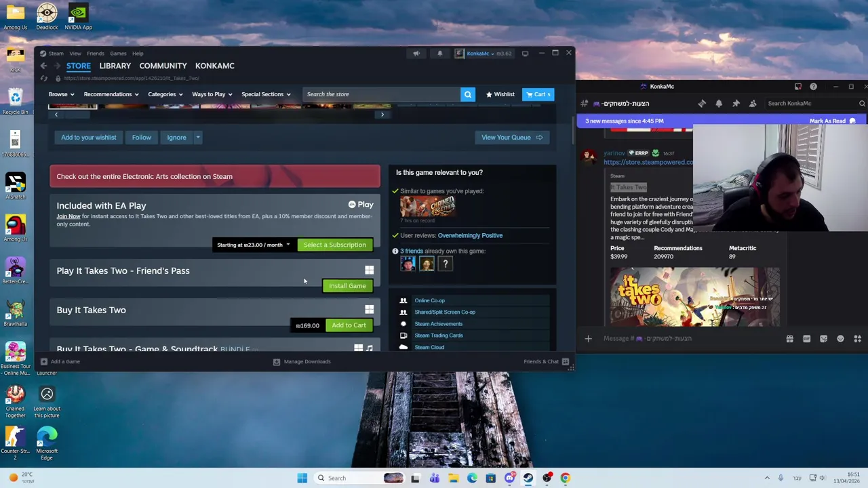Open Brawlhalla desktop shortcut

coord(15,312)
